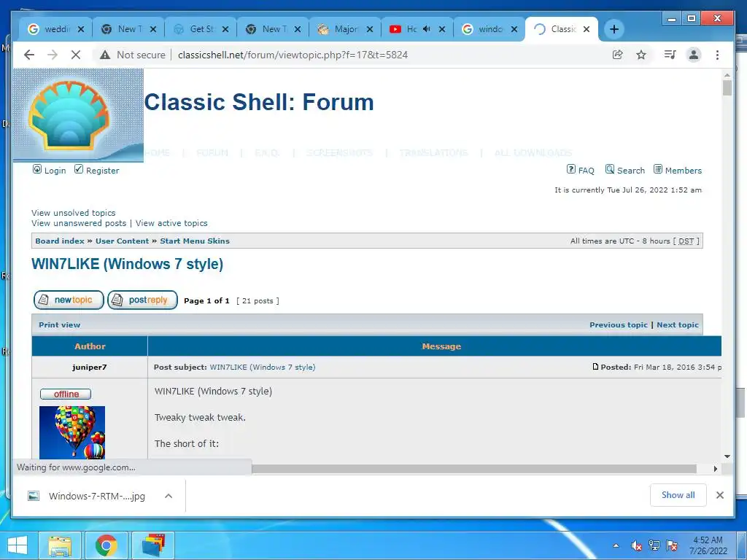The height and width of the screenshot is (560, 747).
Task: Go back to the previous page
Action: pyautogui.click(x=29, y=55)
